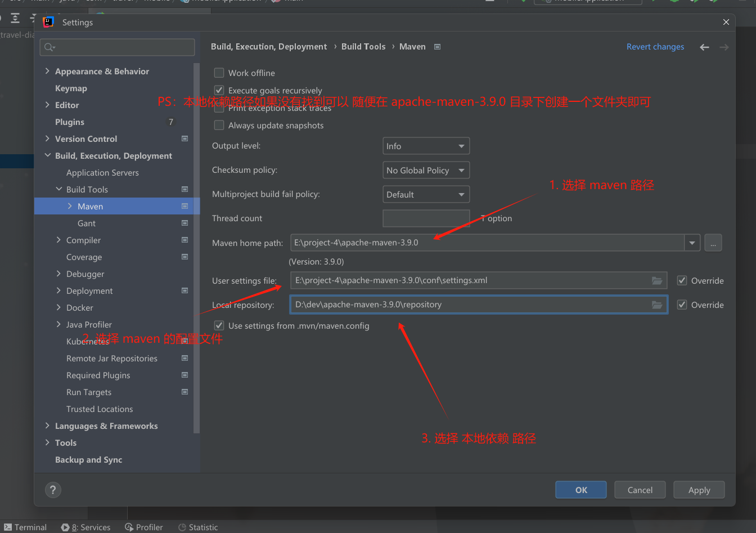Uncheck Execute goals recursively
This screenshot has width=756, height=533.
(219, 90)
